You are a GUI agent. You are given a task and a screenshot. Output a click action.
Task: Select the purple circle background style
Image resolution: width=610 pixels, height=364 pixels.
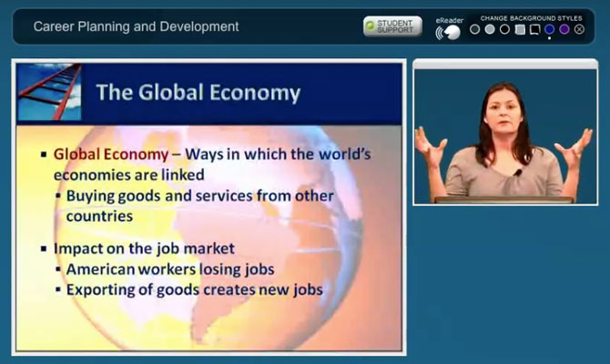pos(564,29)
